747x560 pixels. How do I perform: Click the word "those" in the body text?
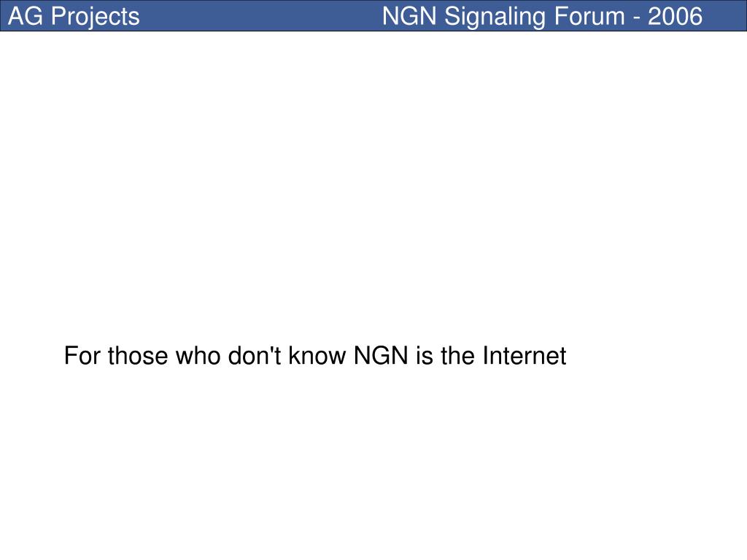tap(138, 356)
